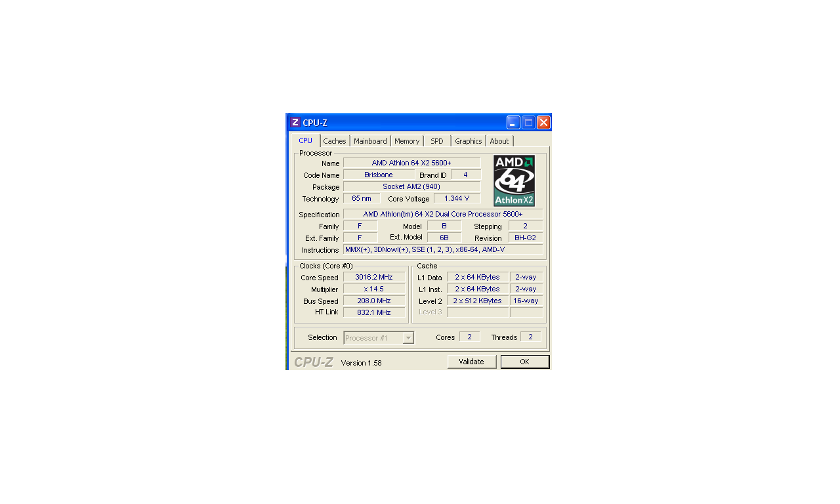
Task: Click the Ext. Family value F
Action: [360, 238]
